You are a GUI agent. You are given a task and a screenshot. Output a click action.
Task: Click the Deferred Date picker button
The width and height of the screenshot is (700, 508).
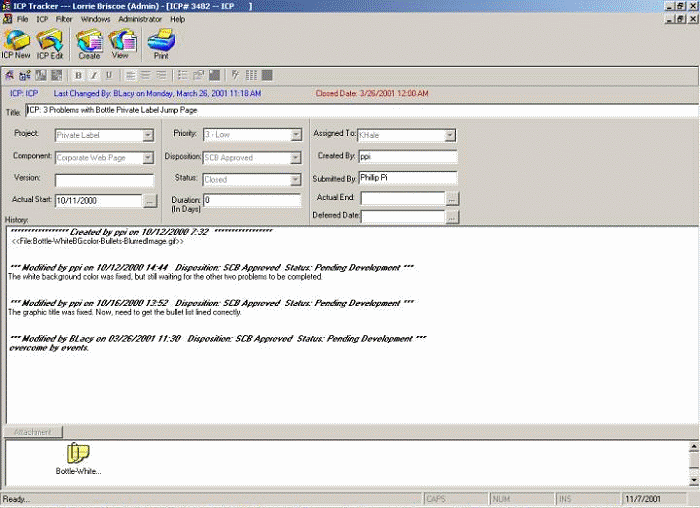pos(452,216)
